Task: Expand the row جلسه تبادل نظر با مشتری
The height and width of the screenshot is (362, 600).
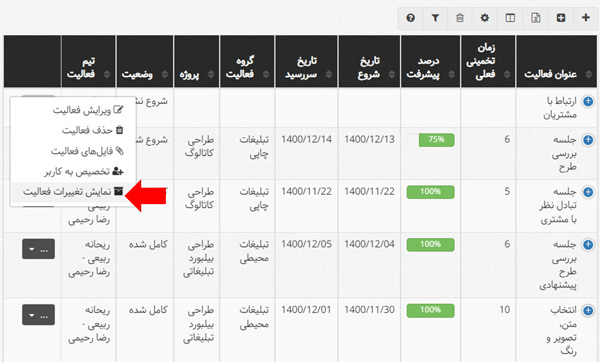Action: click(588, 192)
